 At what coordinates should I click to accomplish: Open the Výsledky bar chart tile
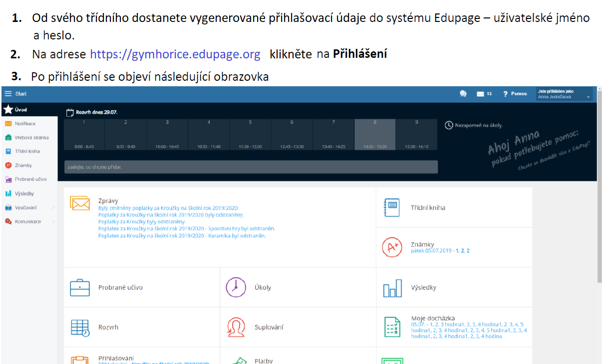point(454,287)
